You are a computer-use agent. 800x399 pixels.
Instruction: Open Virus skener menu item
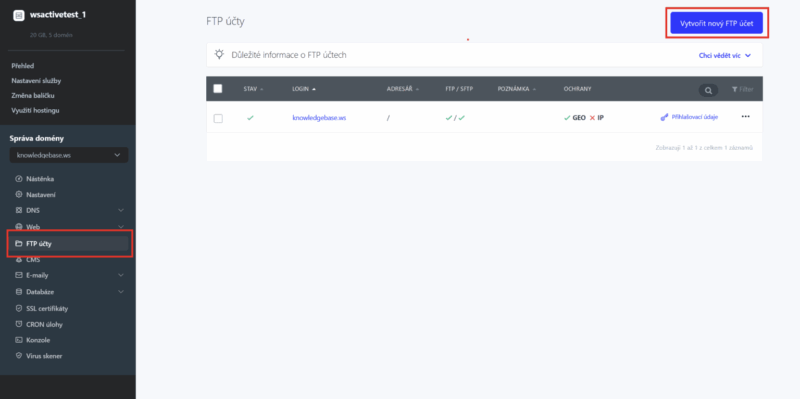coord(44,356)
